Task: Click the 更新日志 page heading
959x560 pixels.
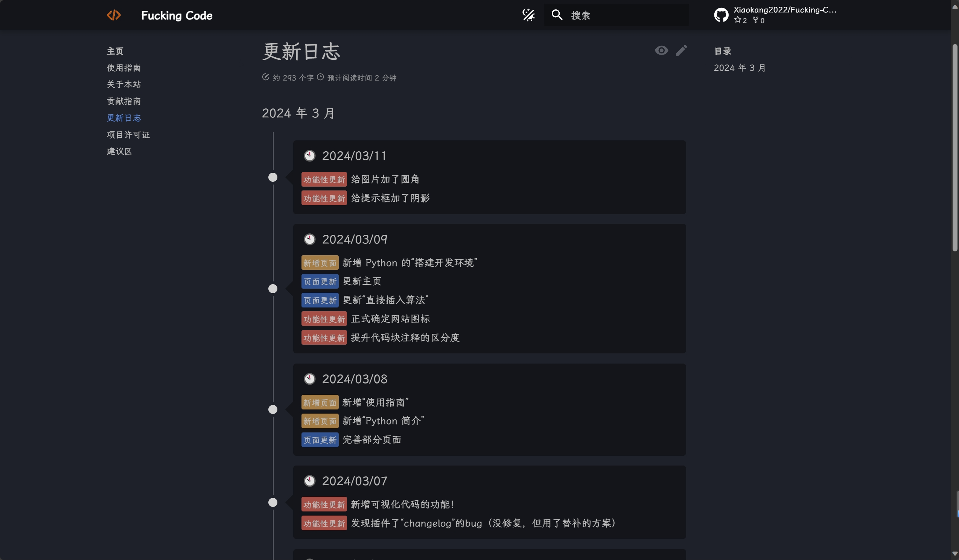Action: (301, 51)
